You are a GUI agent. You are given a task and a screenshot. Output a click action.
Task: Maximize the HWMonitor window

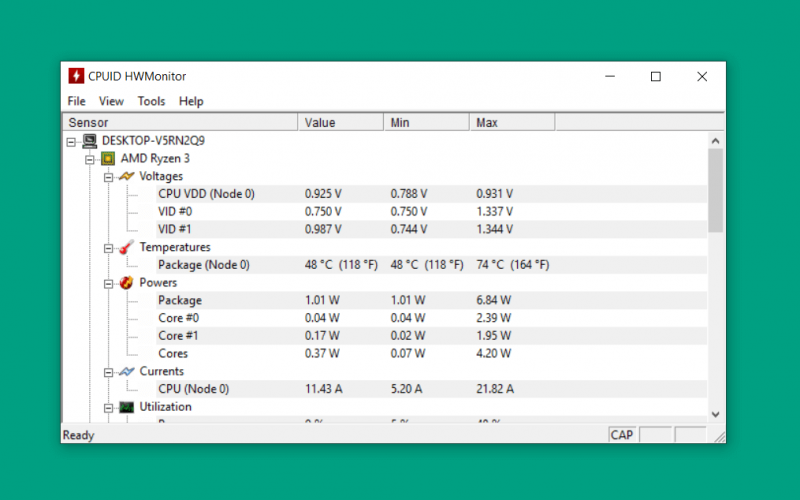(x=656, y=77)
